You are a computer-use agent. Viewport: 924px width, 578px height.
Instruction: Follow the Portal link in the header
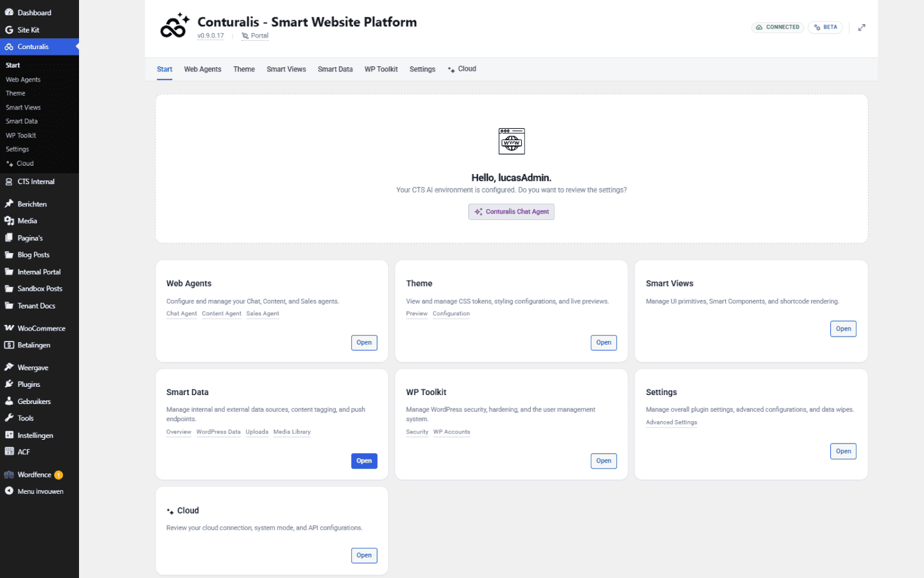pos(255,36)
